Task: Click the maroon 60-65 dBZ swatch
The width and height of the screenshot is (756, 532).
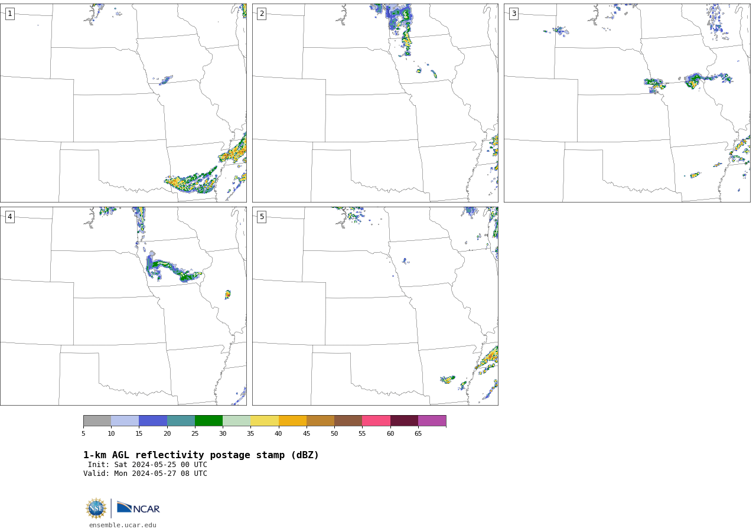Action: tap(404, 421)
